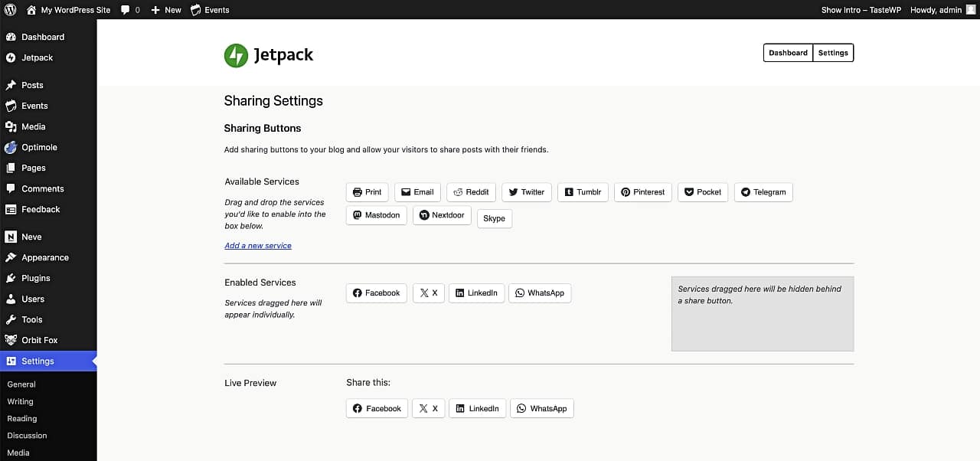Click the Add a new service link
Screen dimensions: 980x461
(258, 246)
